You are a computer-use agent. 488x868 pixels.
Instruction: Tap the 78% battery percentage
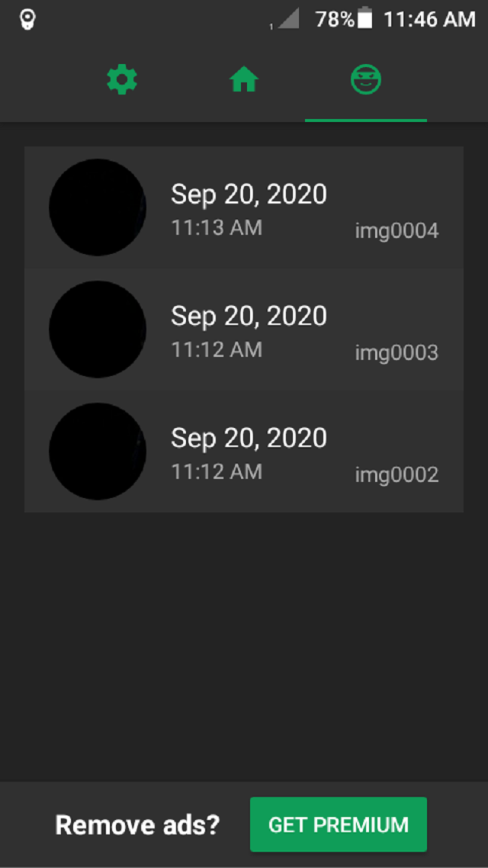[335, 20]
